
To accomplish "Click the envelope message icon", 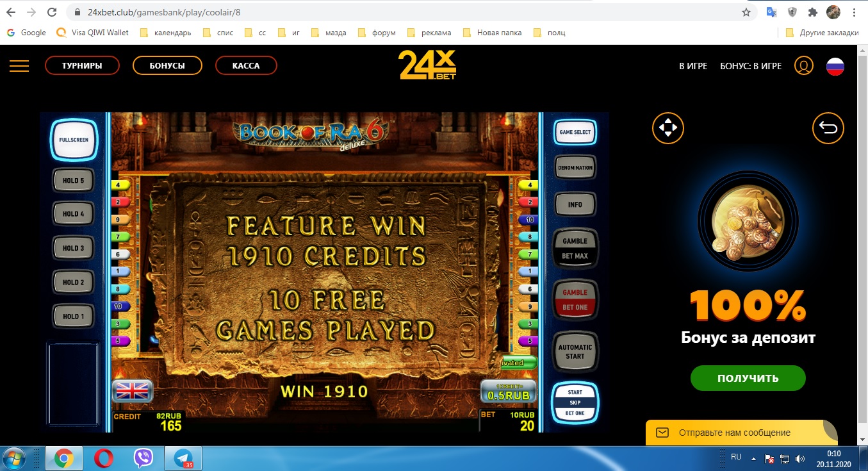I will click(662, 433).
